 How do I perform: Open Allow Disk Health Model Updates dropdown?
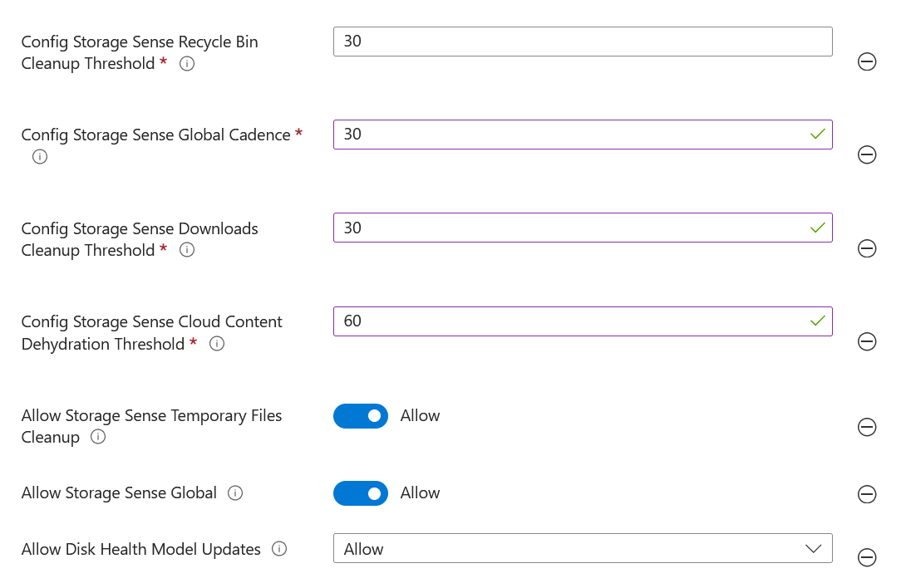tap(582, 548)
